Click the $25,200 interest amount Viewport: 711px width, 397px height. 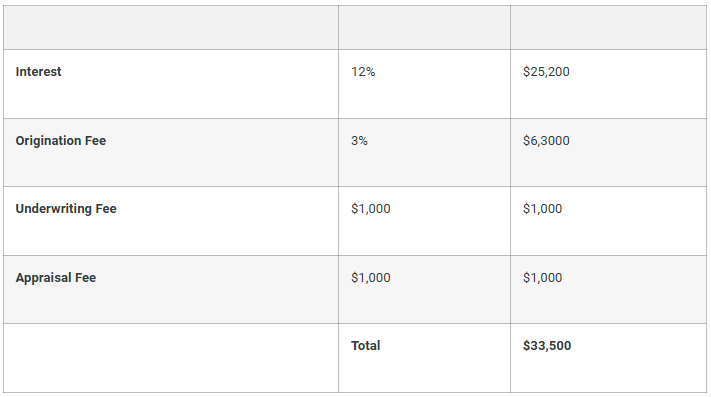click(x=546, y=72)
